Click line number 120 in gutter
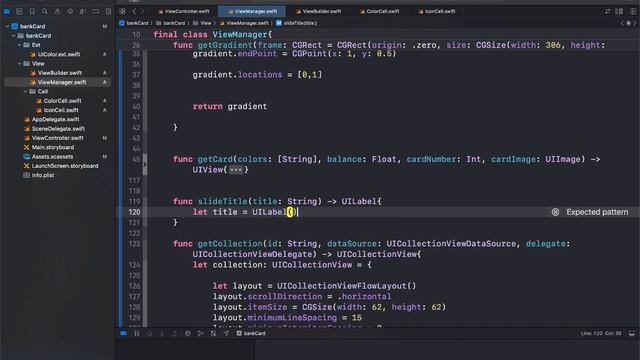 134,212
